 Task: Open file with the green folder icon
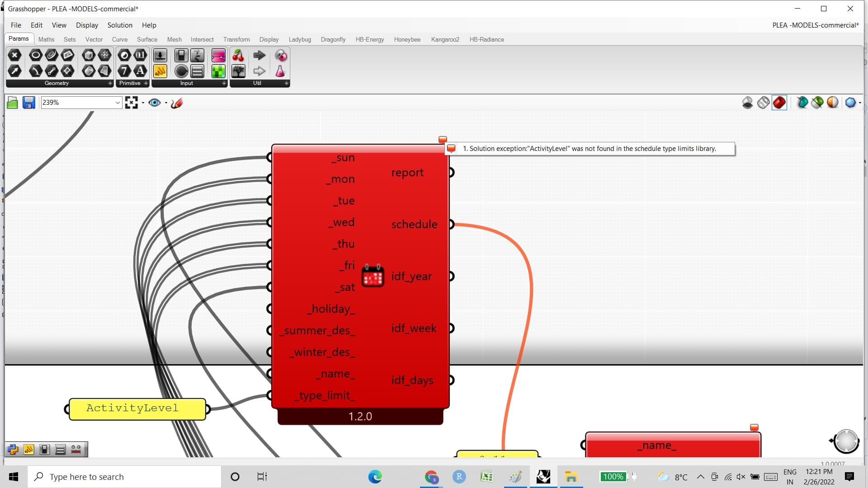[x=13, y=103]
